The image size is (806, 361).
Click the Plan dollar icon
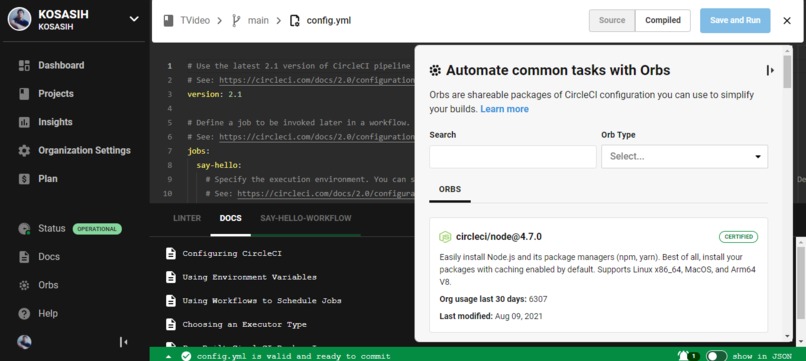(24, 179)
